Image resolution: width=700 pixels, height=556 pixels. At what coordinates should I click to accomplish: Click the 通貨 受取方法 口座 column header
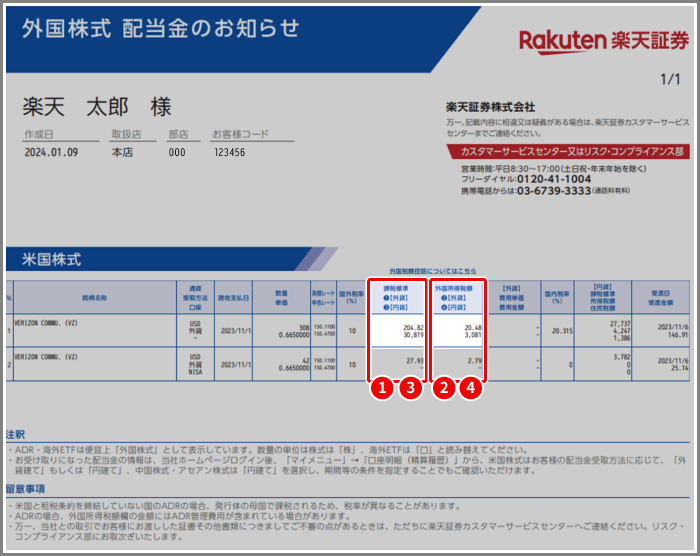[x=195, y=298]
